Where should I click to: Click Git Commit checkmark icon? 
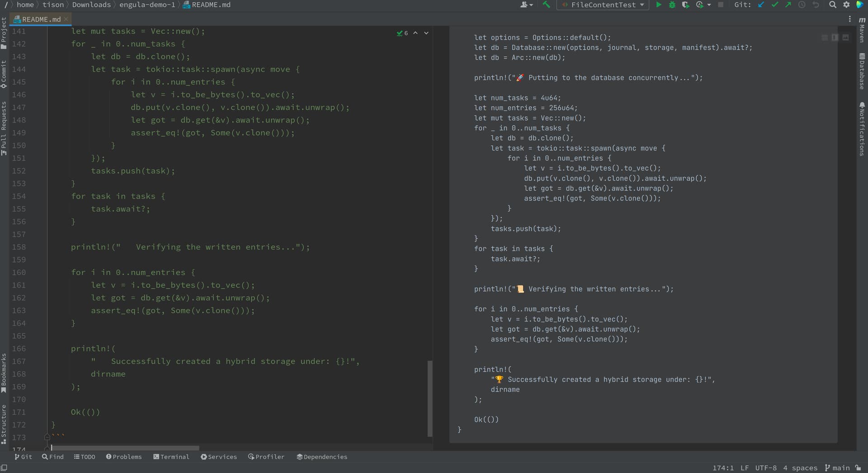coord(775,5)
